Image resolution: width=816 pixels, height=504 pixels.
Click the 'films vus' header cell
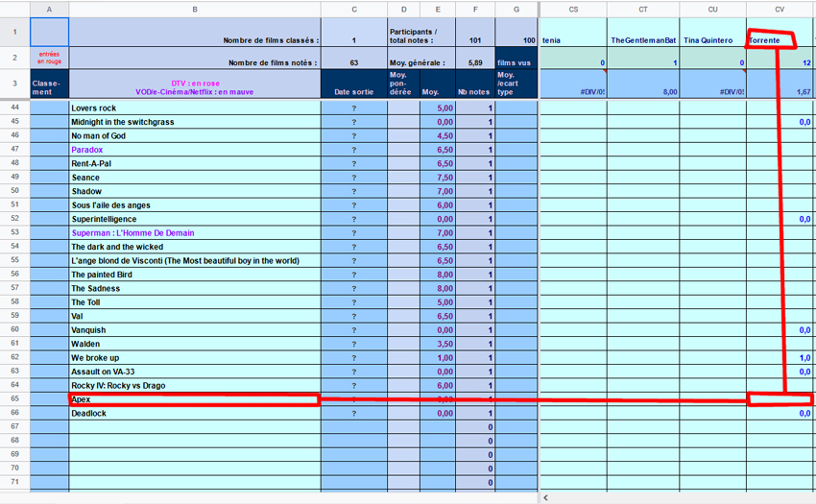(516, 58)
